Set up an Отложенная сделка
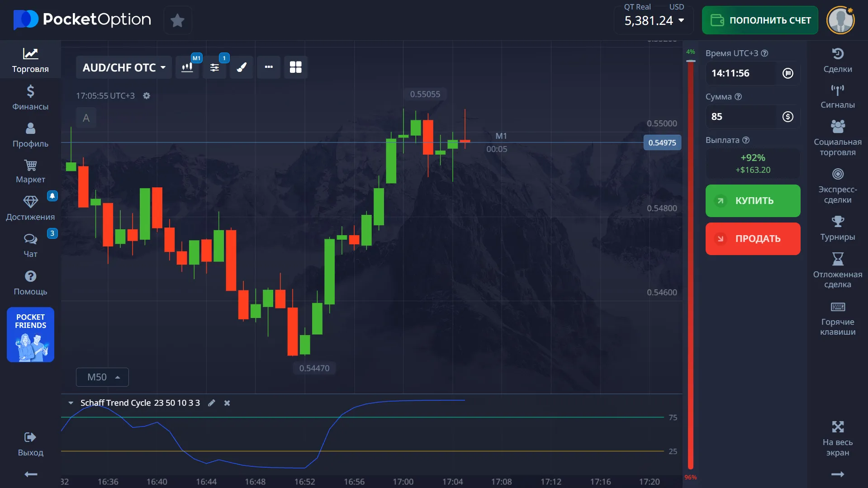This screenshot has height=488, width=868. (837, 267)
